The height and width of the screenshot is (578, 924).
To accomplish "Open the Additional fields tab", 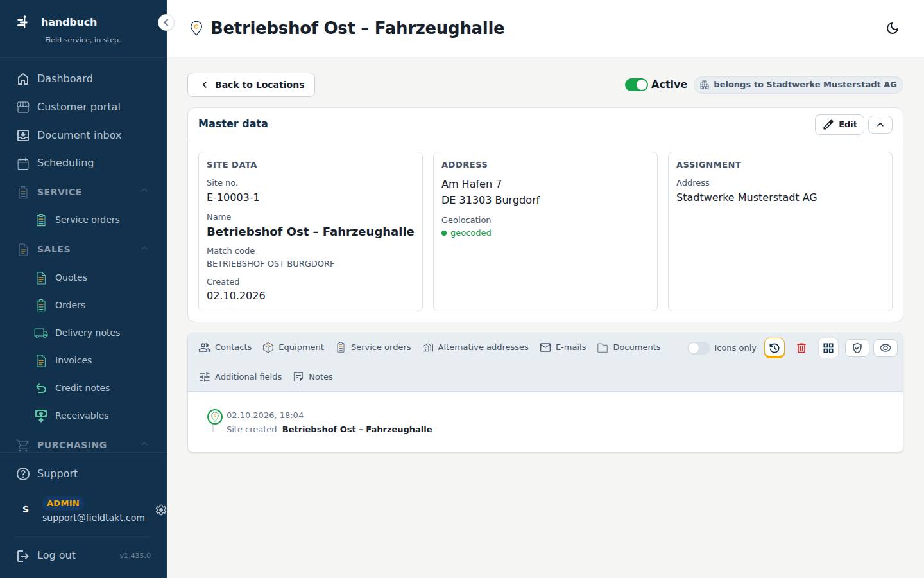I will click(241, 377).
